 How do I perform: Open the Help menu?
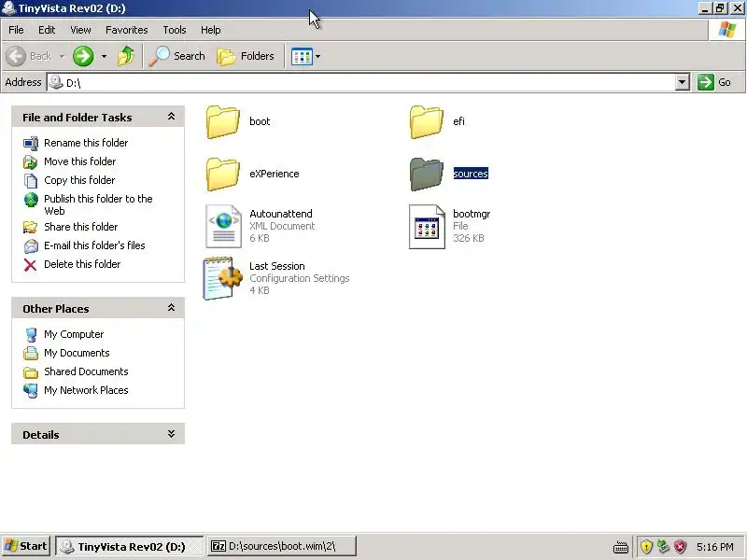211,30
